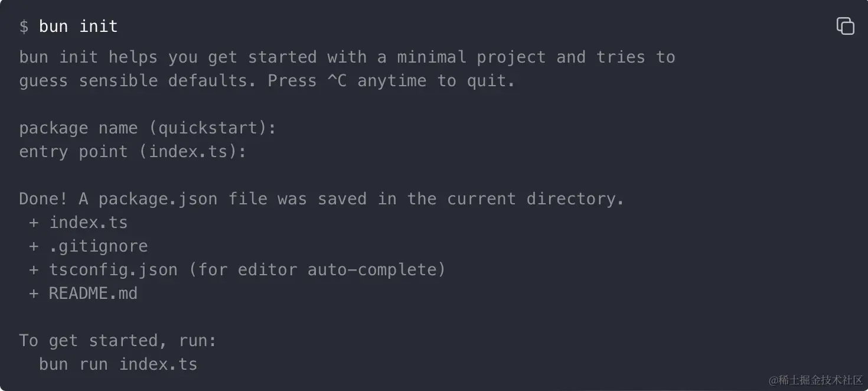Click the 'package name (quickstart):' line
The image size is (868, 391).
tap(148, 128)
